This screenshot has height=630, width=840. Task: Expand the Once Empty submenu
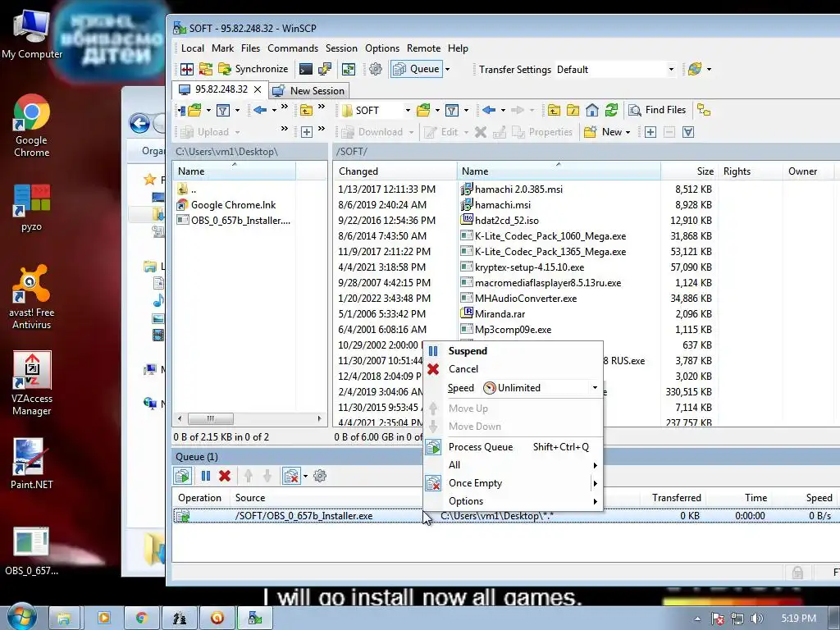514,483
